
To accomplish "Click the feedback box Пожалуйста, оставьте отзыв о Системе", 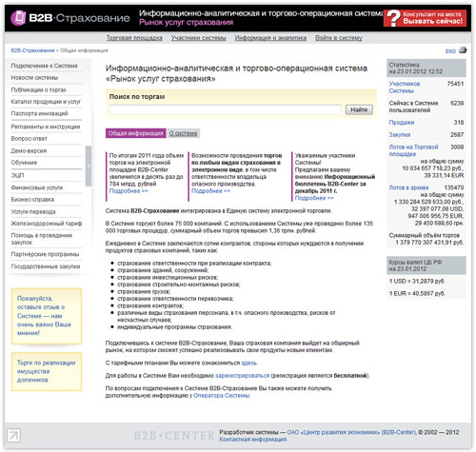I will click(47, 316).
